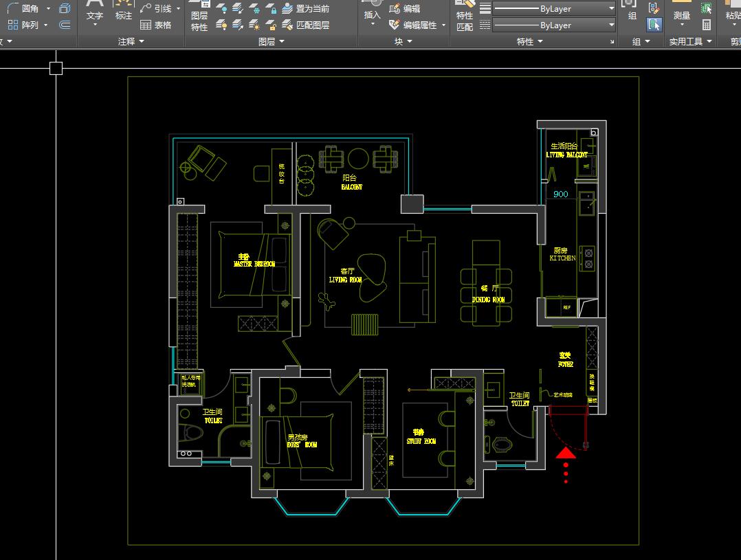Click the 餐厅 DINING ROOM label
Image resolution: width=741 pixels, height=560 pixels.
tap(489, 293)
